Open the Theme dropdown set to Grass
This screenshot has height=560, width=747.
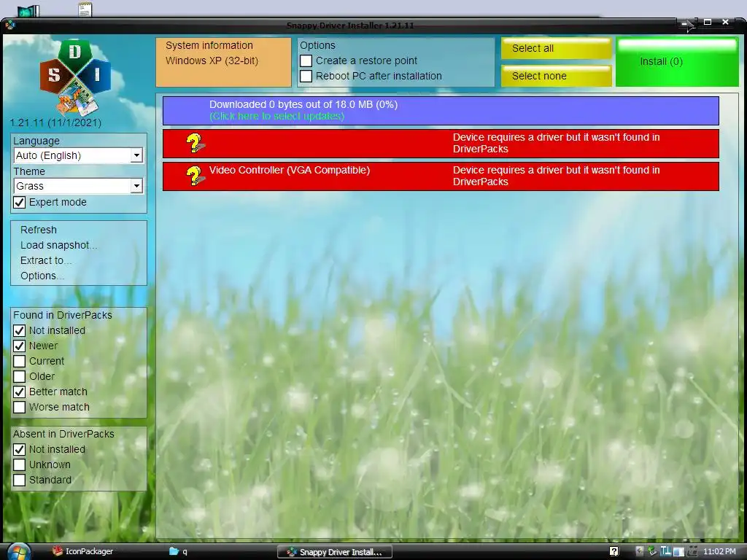[x=79, y=186]
